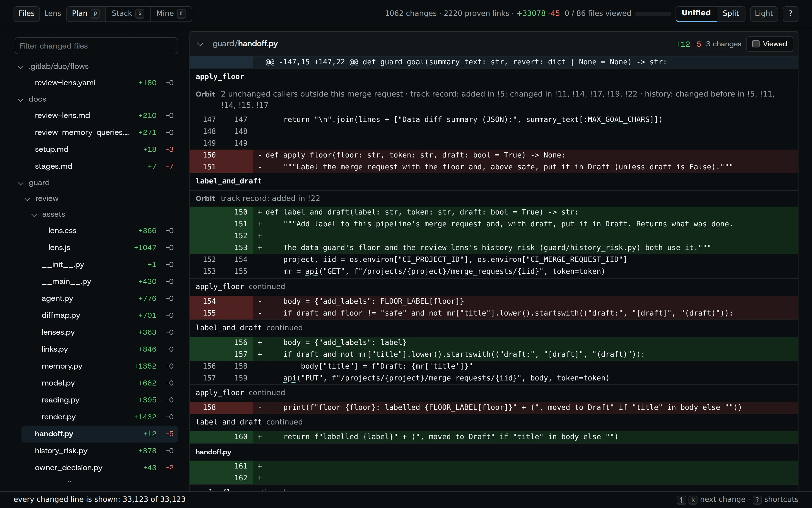The height and width of the screenshot is (508, 812).
Task: Mark handoff.py as Viewed
Action: (x=769, y=44)
